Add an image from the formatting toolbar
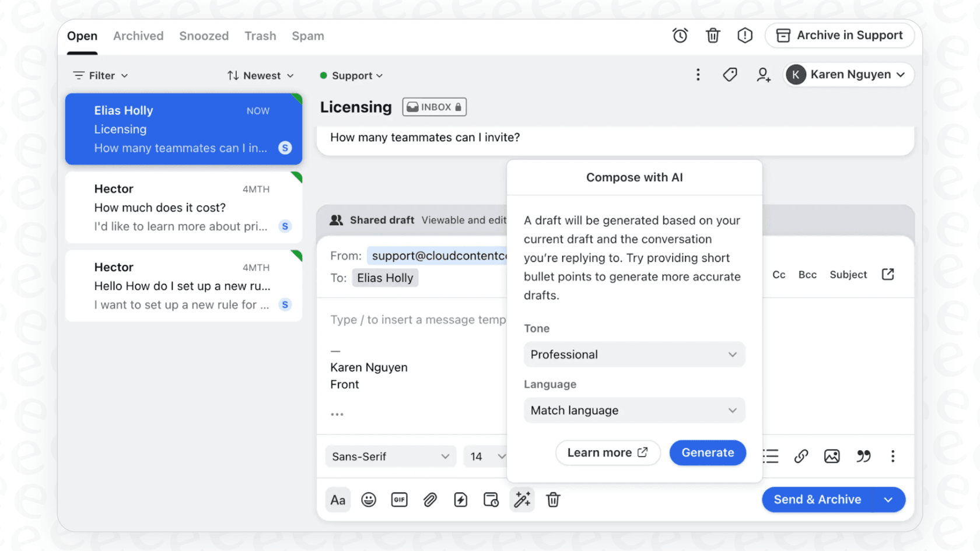Image resolution: width=980 pixels, height=551 pixels. (x=832, y=456)
